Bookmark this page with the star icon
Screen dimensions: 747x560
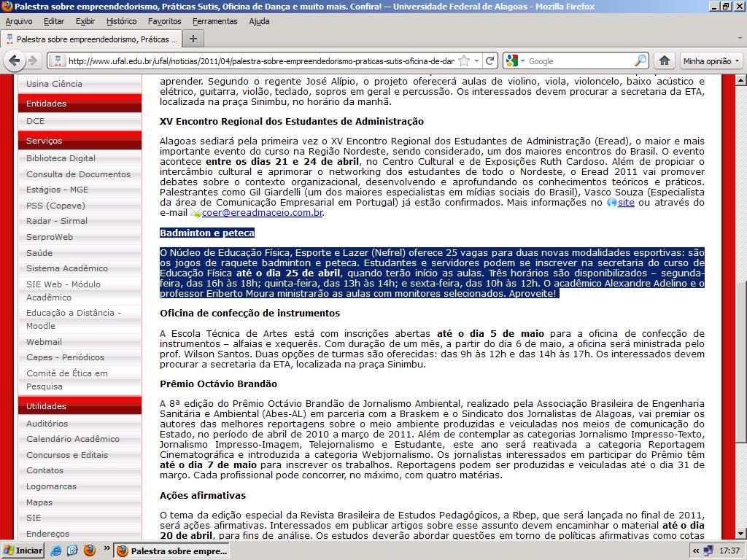pyautogui.click(x=463, y=61)
